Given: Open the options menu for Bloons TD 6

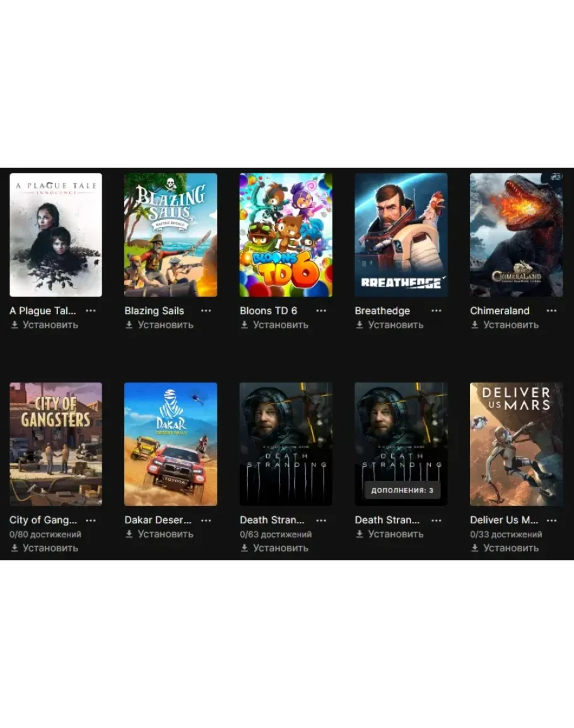Looking at the screenshot, I should pos(321,311).
